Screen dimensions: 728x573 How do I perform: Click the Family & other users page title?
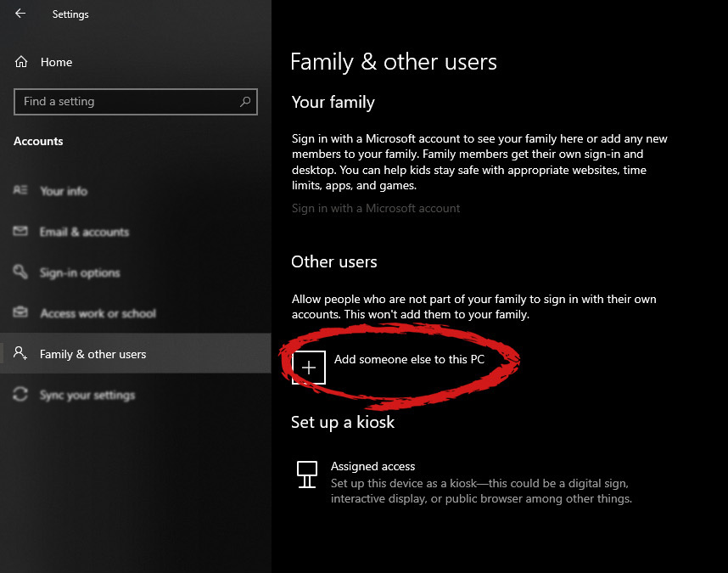tap(393, 62)
